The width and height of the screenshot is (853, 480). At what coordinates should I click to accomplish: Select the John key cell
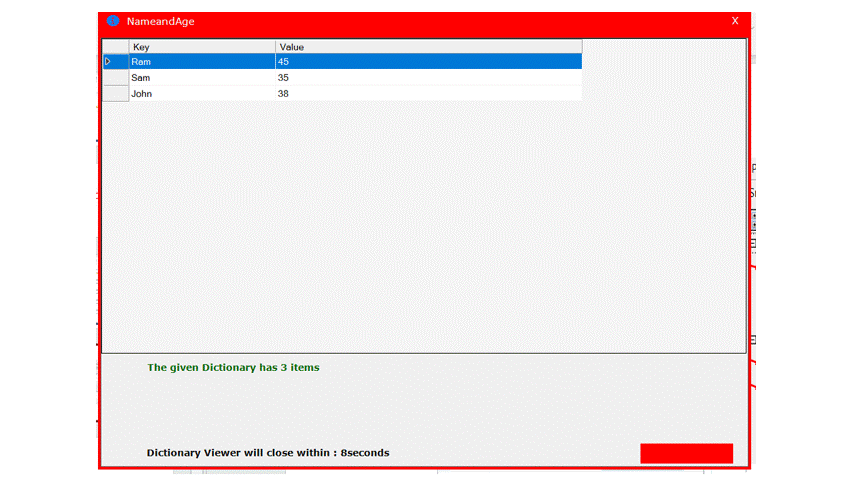click(202, 94)
